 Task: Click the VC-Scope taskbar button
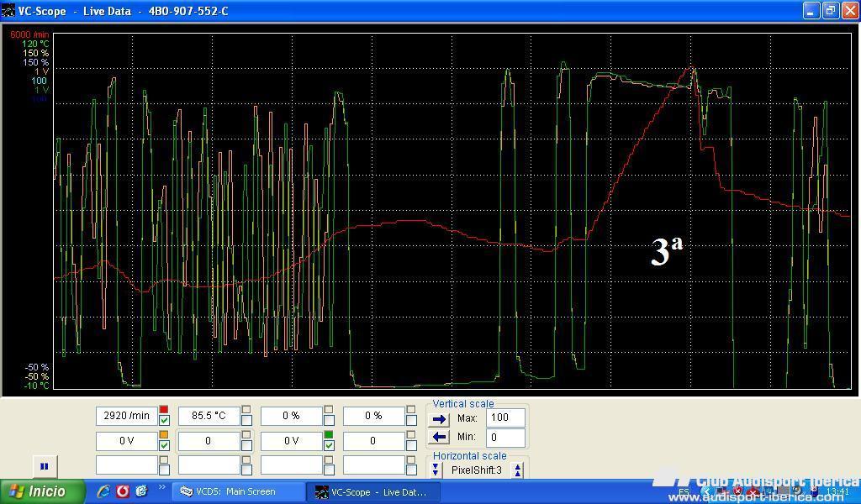coord(373,492)
